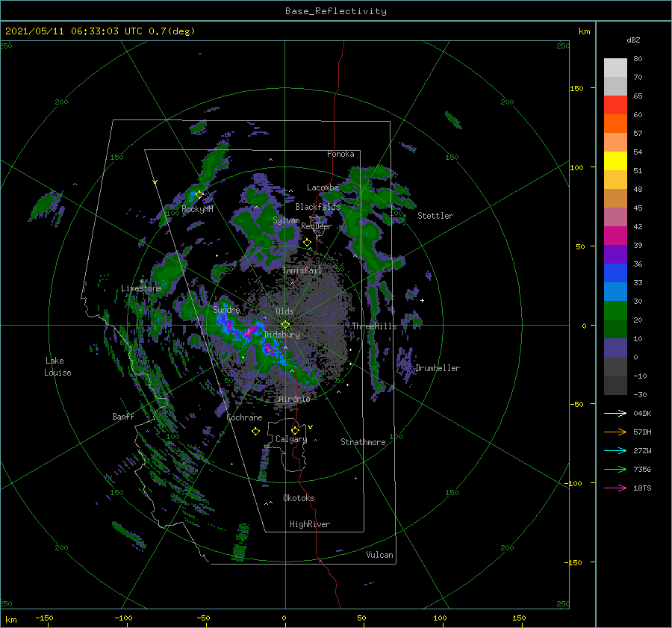Click the green 7356 arrow legend icon
Viewport: 672px width, 628px height.
(x=615, y=470)
